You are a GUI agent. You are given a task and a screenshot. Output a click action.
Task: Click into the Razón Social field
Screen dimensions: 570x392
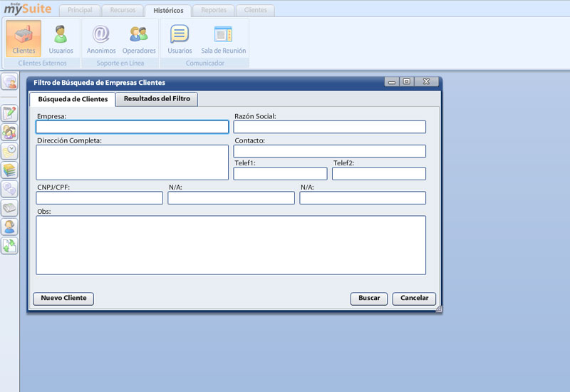(x=329, y=127)
